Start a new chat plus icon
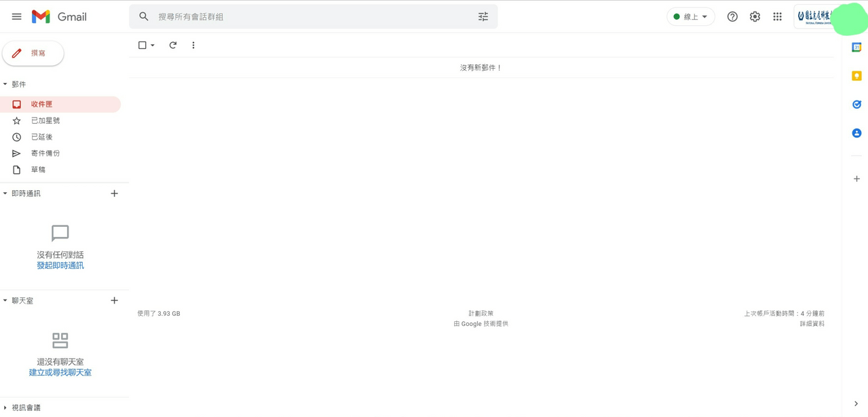The width and height of the screenshot is (868, 417). pos(114,194)
